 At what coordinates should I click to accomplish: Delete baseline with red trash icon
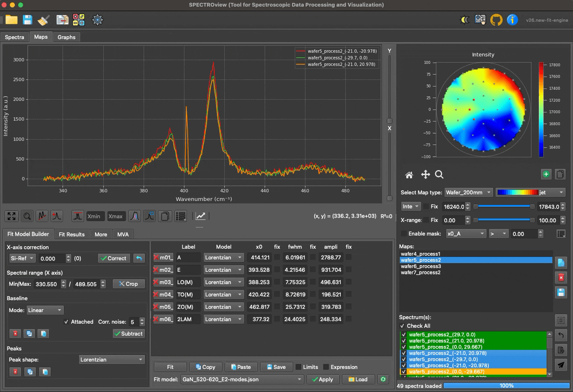(15, 334)
